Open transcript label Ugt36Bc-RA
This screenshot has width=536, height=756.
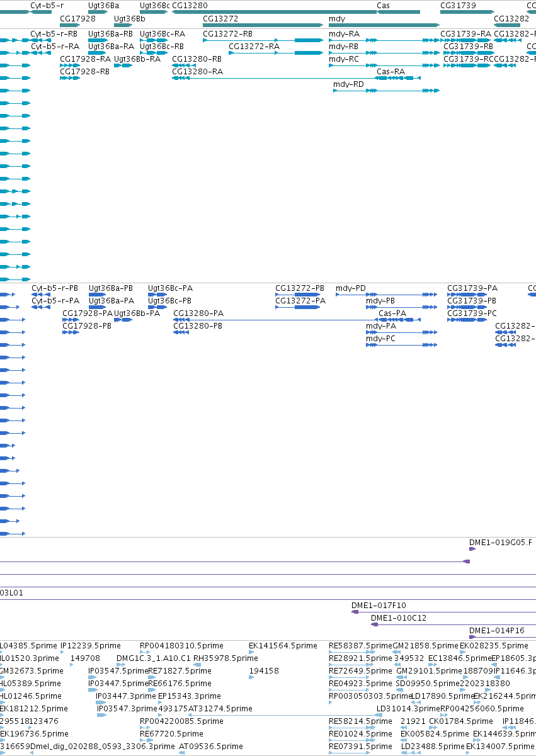(163, 33)
